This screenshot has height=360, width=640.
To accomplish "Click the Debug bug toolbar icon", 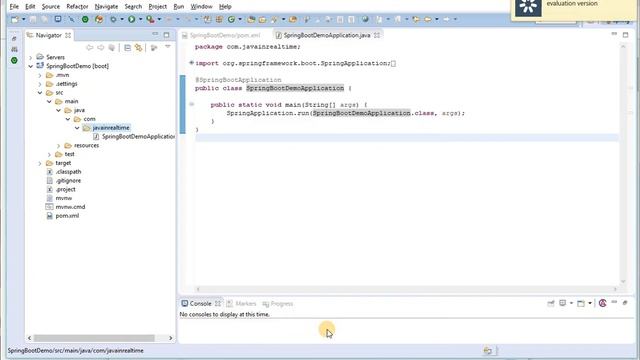I will point(113,19).
